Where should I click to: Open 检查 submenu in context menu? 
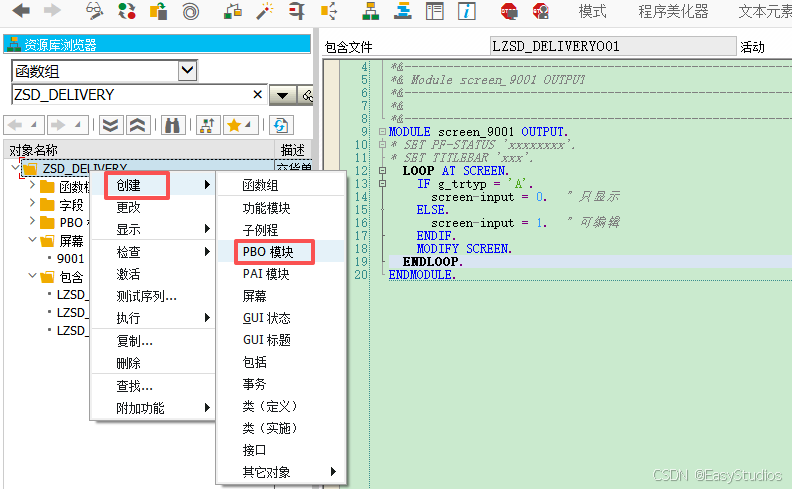click(x=153, y=252)
